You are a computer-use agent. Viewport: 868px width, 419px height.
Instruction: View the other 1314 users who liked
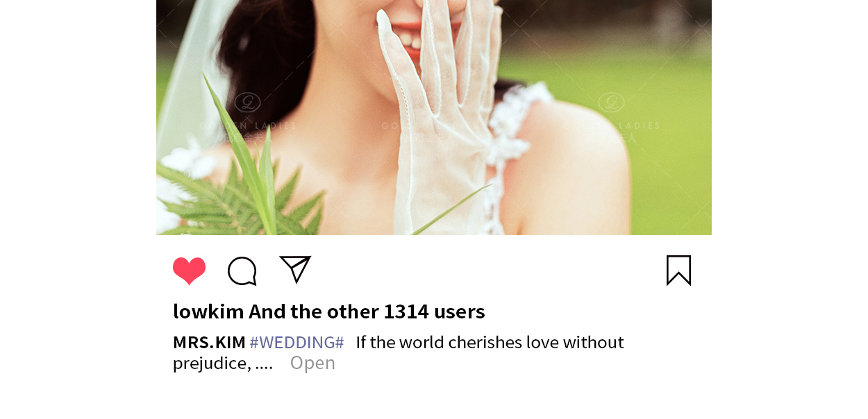point(367,311)
